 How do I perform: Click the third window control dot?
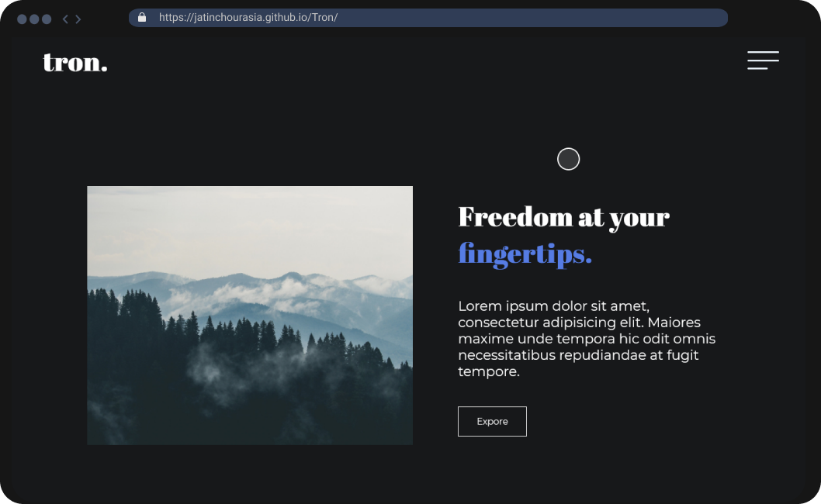point(47,19)
